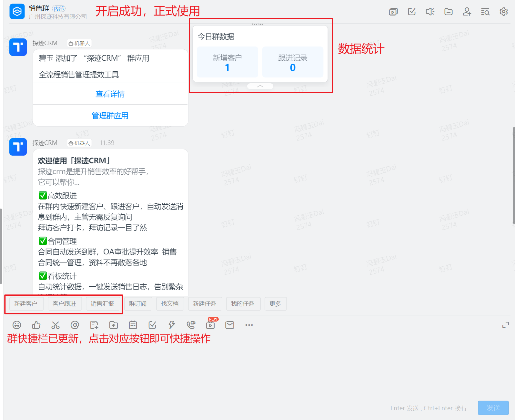Create a to-do from the input toolbar checkbox icon

coord(152,325)
